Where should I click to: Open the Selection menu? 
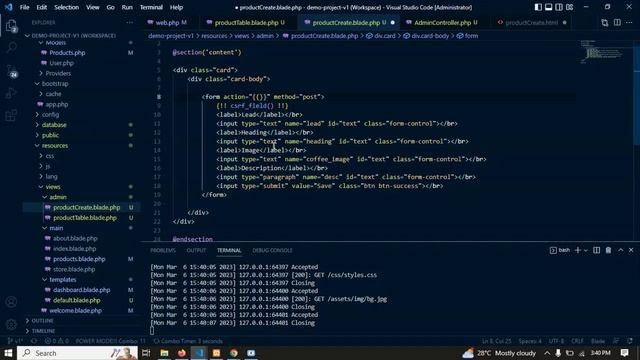[67, 7]
